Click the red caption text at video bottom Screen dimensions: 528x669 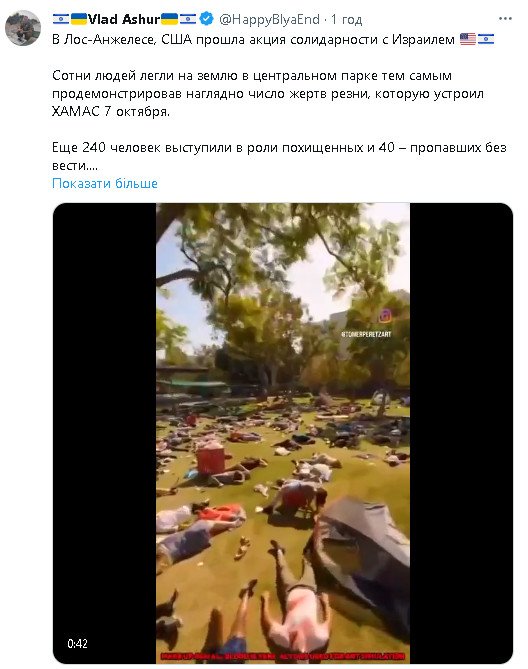(283, 656)
